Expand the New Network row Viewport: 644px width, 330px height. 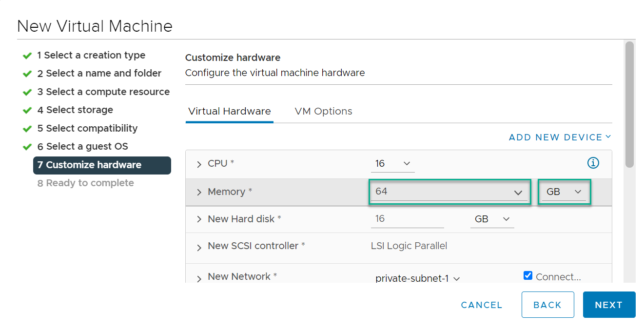pyautogui.click(x=199, y=278)
